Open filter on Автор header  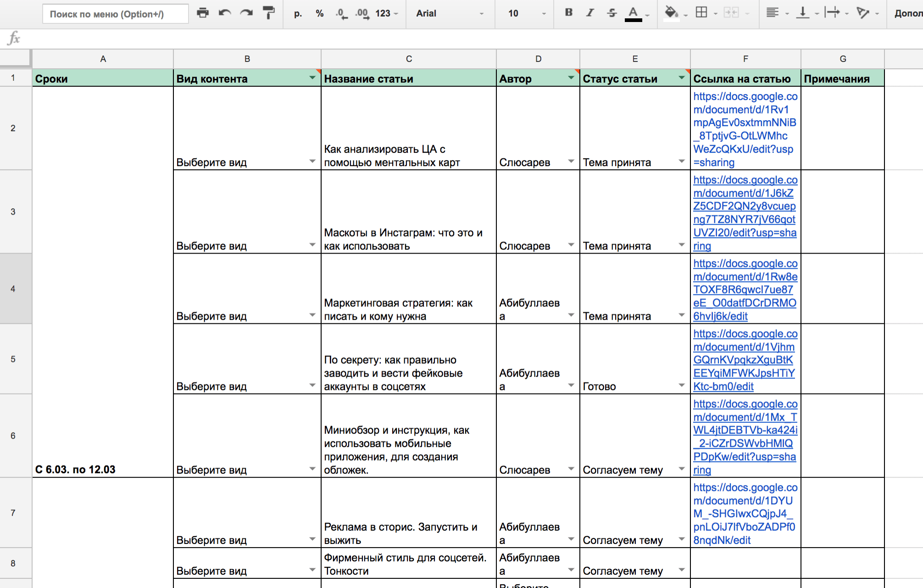(x=571, y=78)
